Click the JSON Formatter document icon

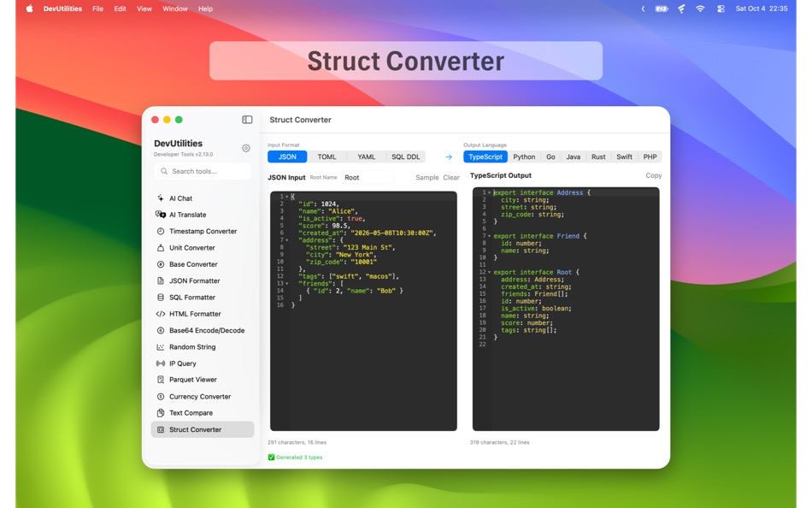(x=161, y=281)
